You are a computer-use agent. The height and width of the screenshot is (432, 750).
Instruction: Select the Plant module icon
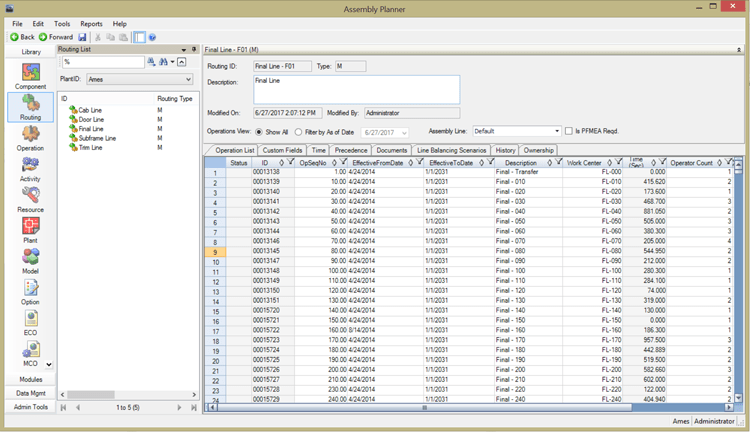click(x=30, y=230)
